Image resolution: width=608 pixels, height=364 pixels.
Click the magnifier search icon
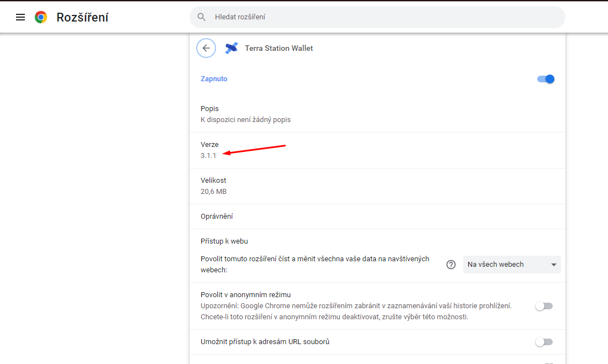point(202,17)
